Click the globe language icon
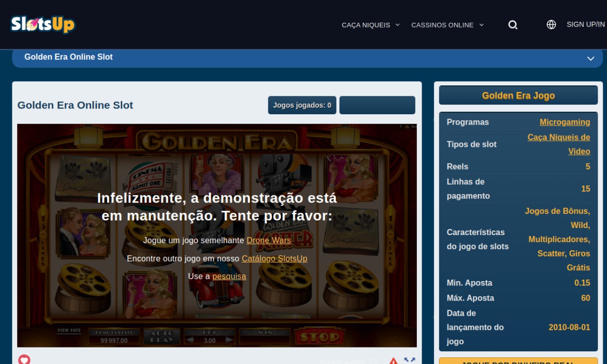The width and height of the screenshot is (607, 364). click(551, 25)
